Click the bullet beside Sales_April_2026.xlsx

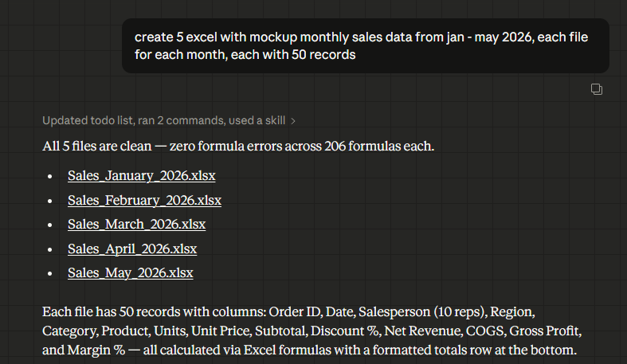pyautogui.click(x=50, y=249)
